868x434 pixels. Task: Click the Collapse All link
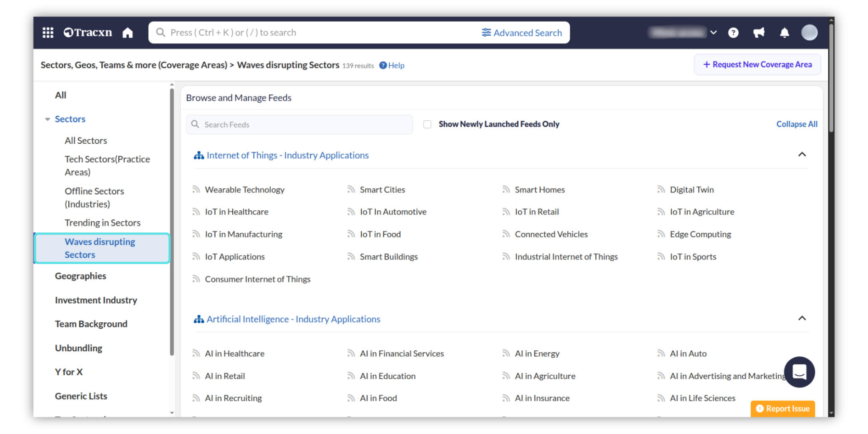(x=797, y=124)
